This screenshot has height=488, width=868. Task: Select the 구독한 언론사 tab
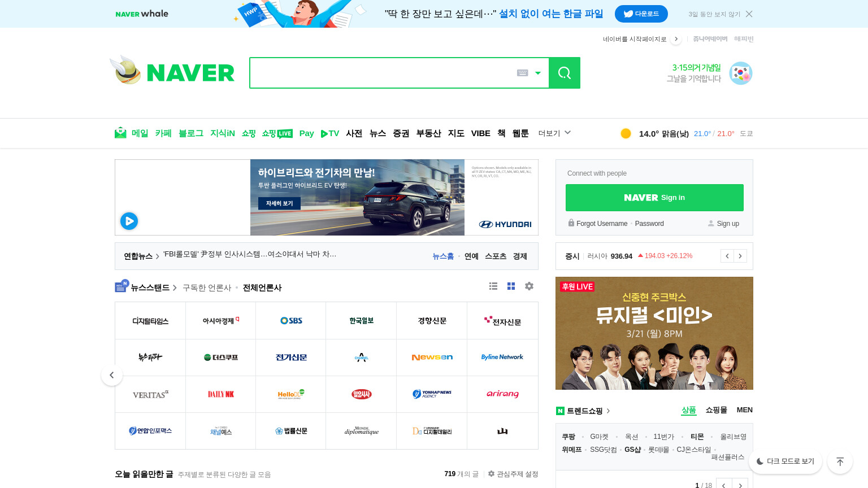pyautogui.click(x=207, y=287)
